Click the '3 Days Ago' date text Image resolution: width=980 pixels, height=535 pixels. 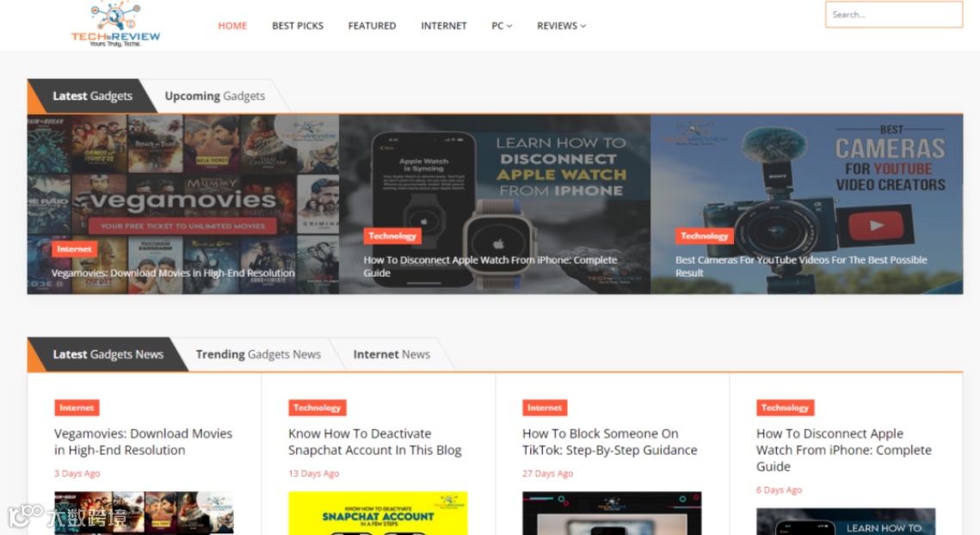(x=77, y=474)
